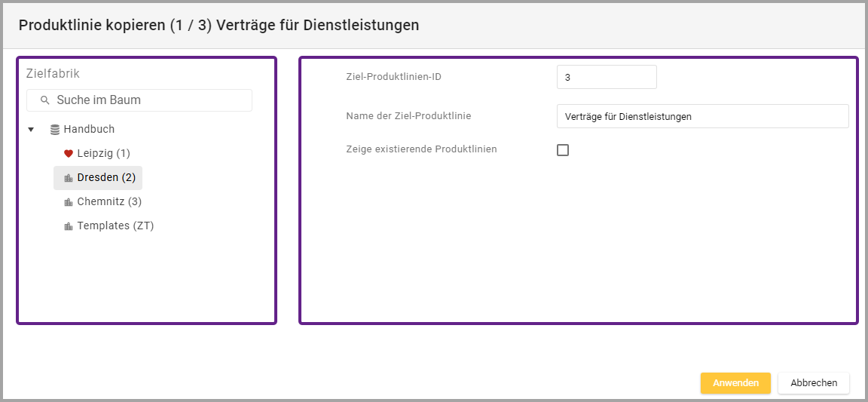Click the red heart icon beside Leipzig
The image size is (868, 402).
click(69, 154)
